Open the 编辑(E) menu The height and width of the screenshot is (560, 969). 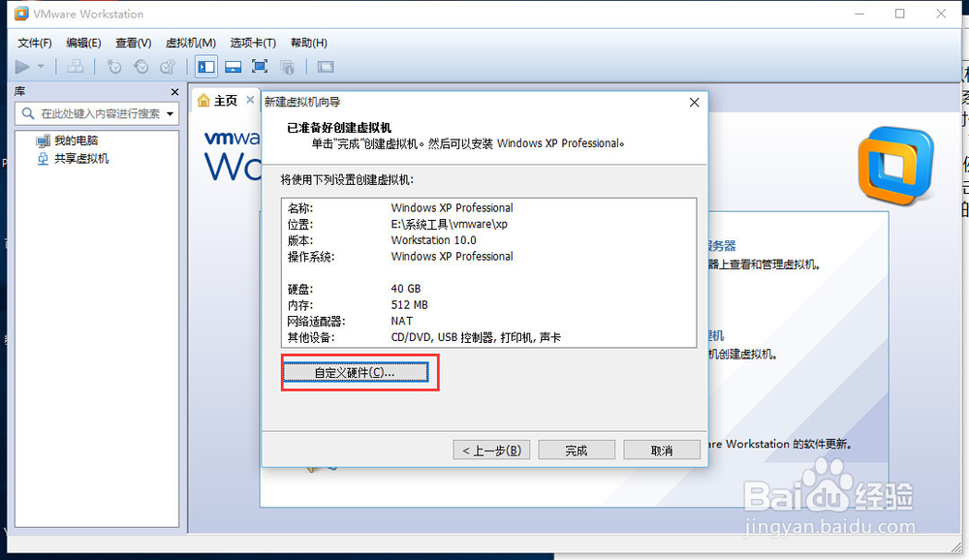[83, 43]
